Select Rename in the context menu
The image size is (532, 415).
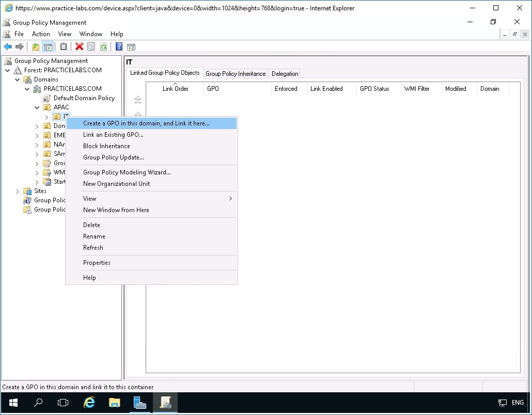coord(151,236)
